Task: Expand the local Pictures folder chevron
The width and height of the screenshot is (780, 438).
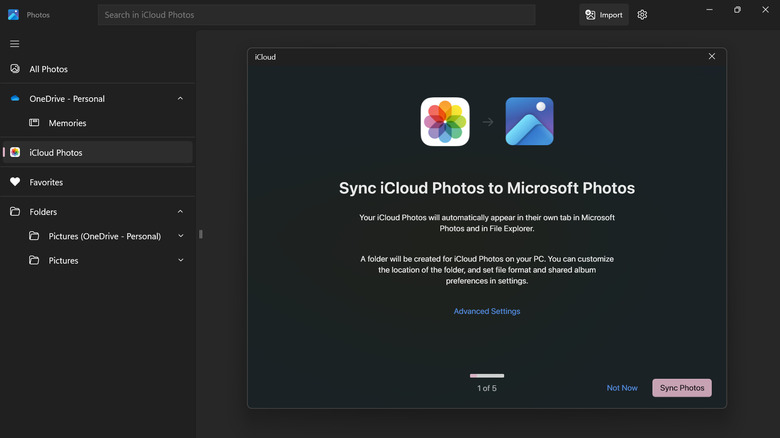Action: click(x=181, y=260)
